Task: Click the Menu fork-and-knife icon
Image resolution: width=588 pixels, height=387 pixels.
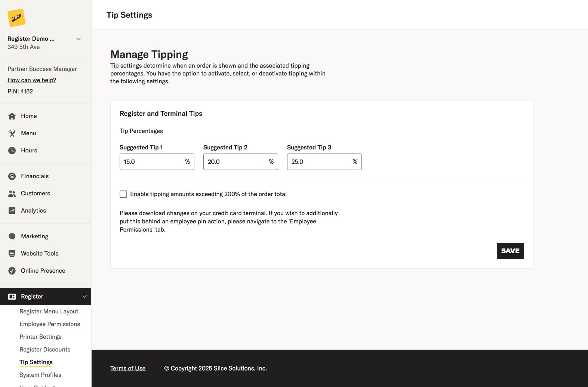Action: 12,133
